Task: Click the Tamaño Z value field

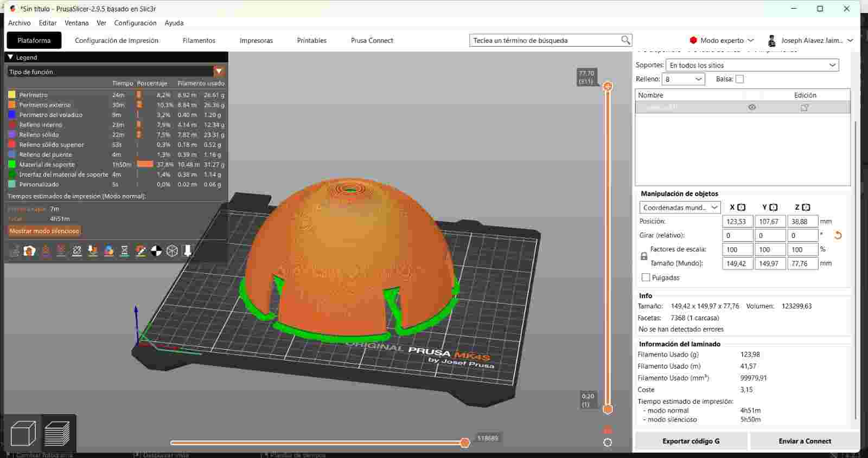Action: coord(802,263)
